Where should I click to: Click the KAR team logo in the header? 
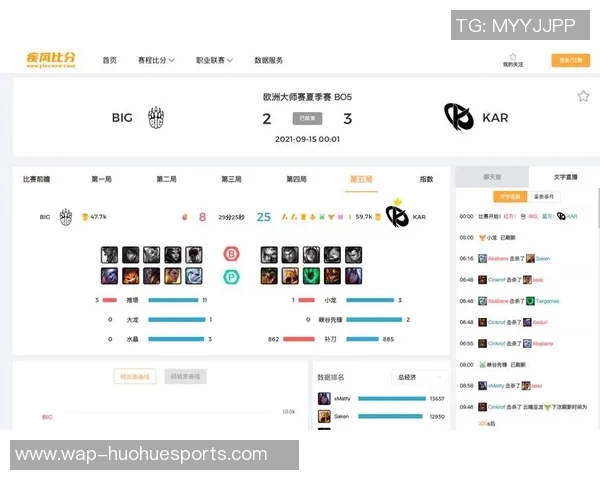[458, 117]
